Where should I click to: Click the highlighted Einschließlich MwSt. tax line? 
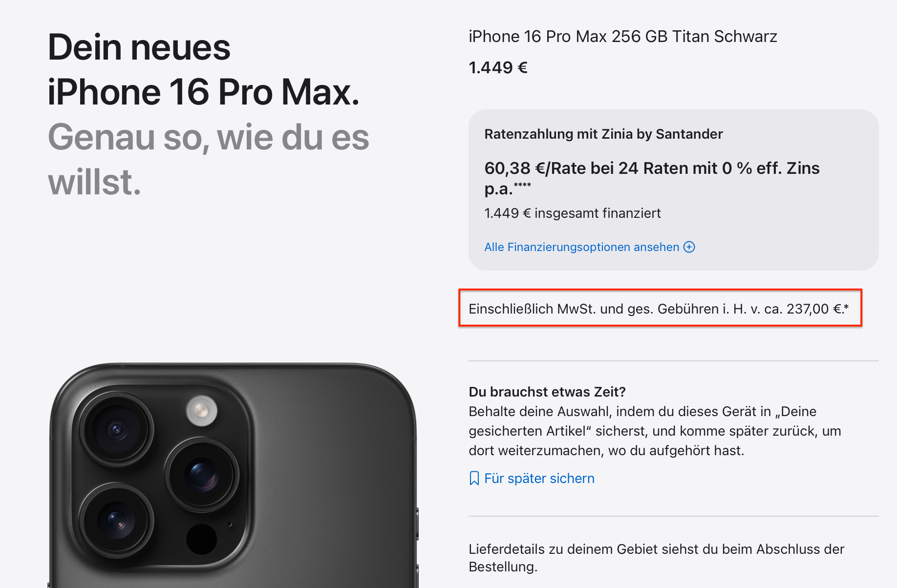point(660,308)
